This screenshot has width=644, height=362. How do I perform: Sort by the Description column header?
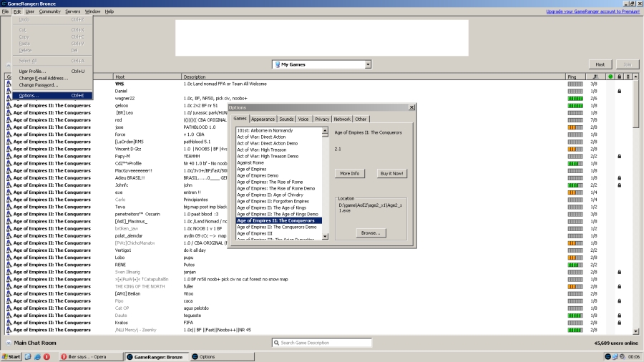click(374, 77)
